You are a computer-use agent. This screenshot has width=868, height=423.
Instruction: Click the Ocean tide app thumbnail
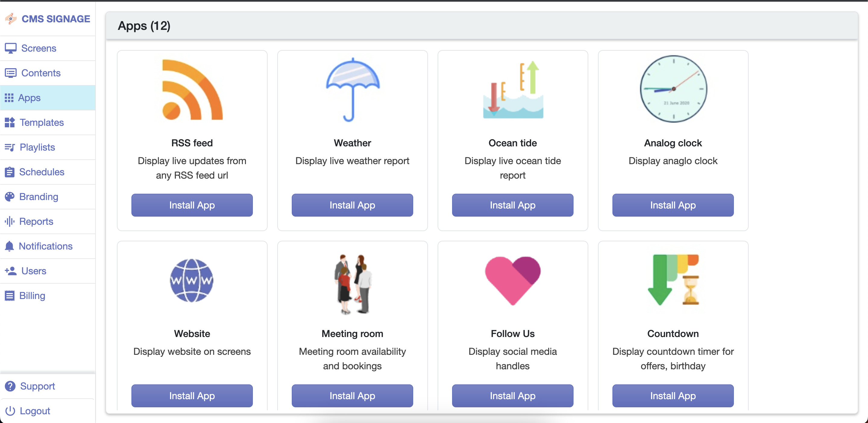(512, 90)
